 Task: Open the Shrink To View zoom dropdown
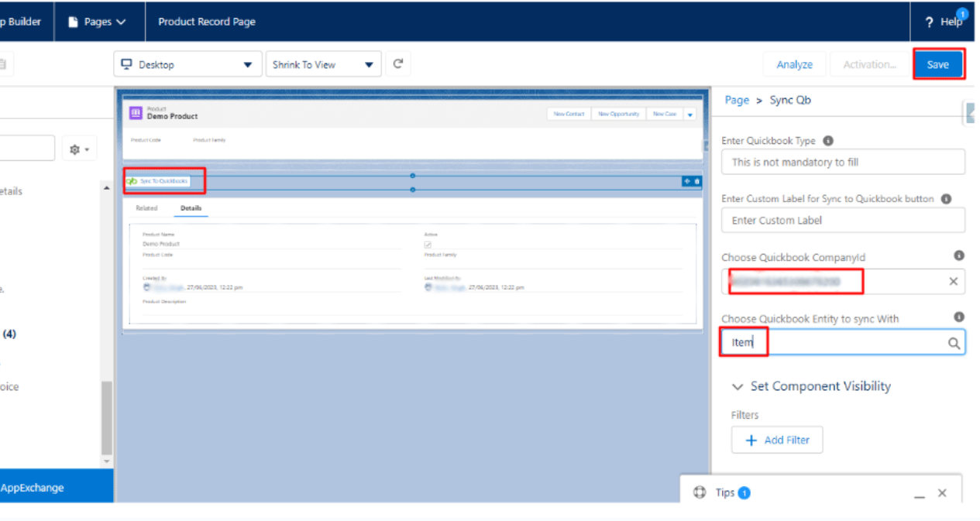(323, 64)
